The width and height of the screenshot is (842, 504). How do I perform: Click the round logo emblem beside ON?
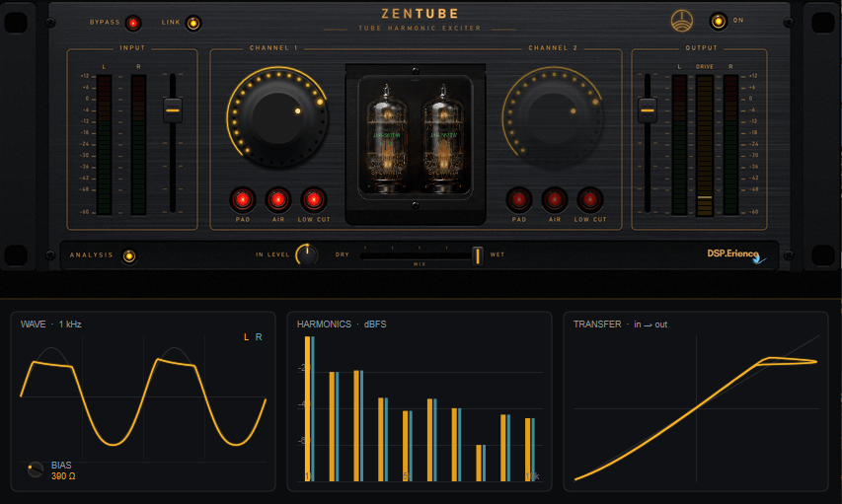tap(682, 22)
